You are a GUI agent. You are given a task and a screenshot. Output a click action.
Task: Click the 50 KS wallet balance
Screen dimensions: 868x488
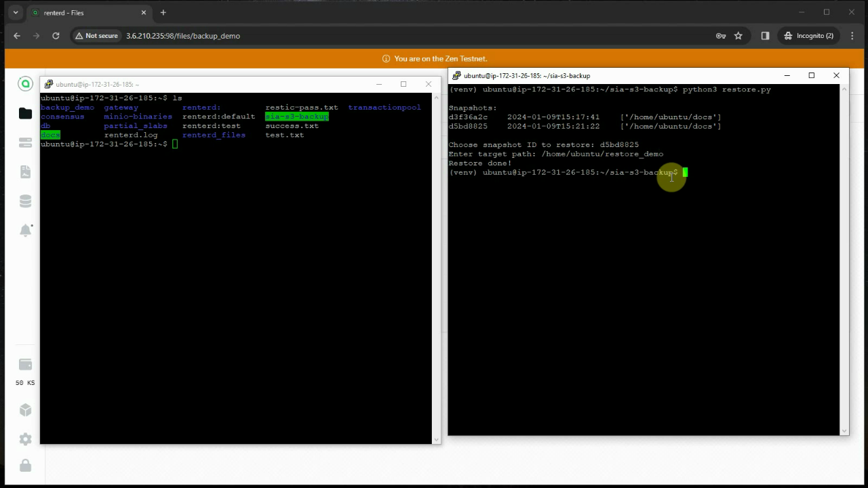(x=25, y=383)
